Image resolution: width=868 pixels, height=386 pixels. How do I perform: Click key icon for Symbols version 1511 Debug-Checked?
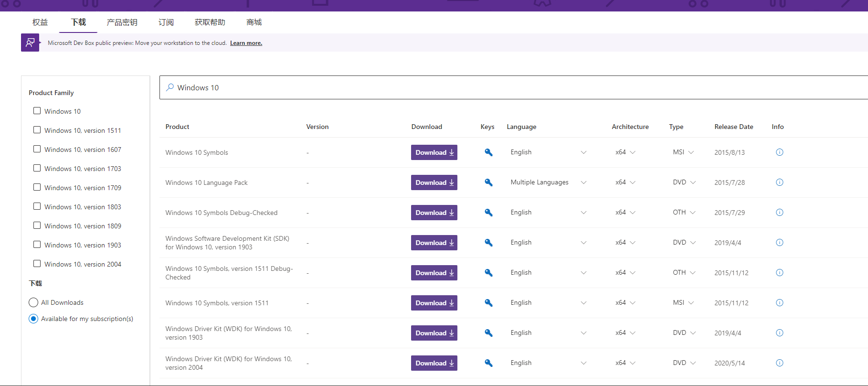click(x=488, y=273)
